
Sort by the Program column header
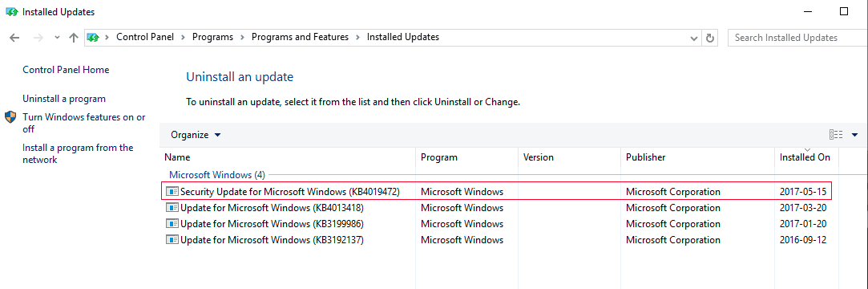pos(466,157)
